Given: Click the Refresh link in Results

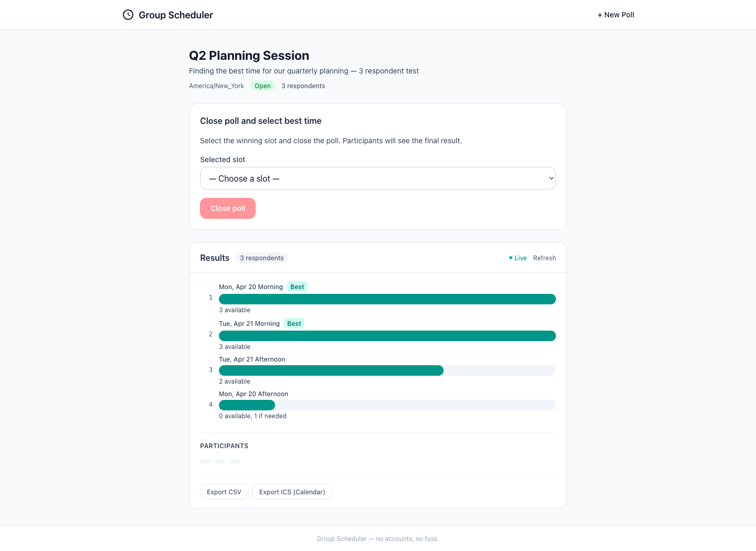Looking at the screenshot, I should [544, 258].
